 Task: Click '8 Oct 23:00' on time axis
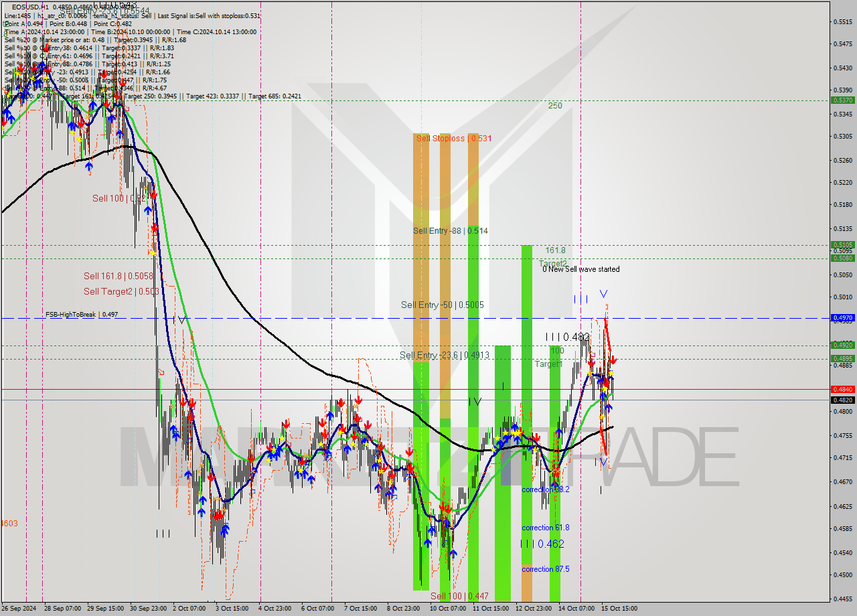click(x=403, y=609)
